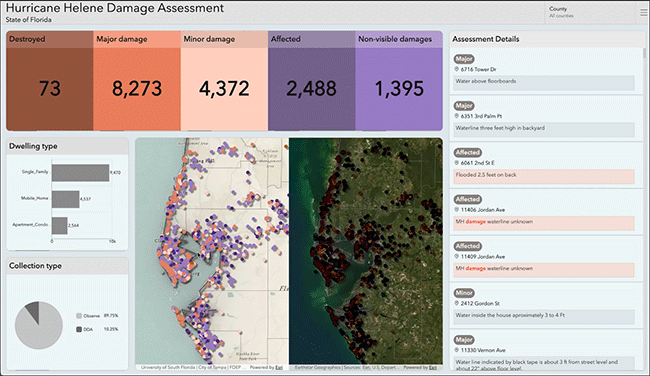This screenshot has height=376, width=650.
Task: Click the Major tag above 11330 Vernon Ave
Action: pyautogui.click(x=464, y=340)
